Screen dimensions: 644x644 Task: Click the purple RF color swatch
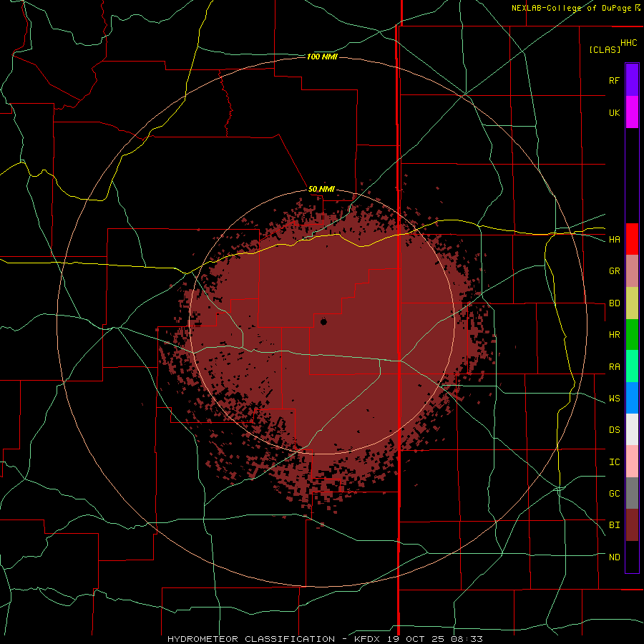coord(632,79)
